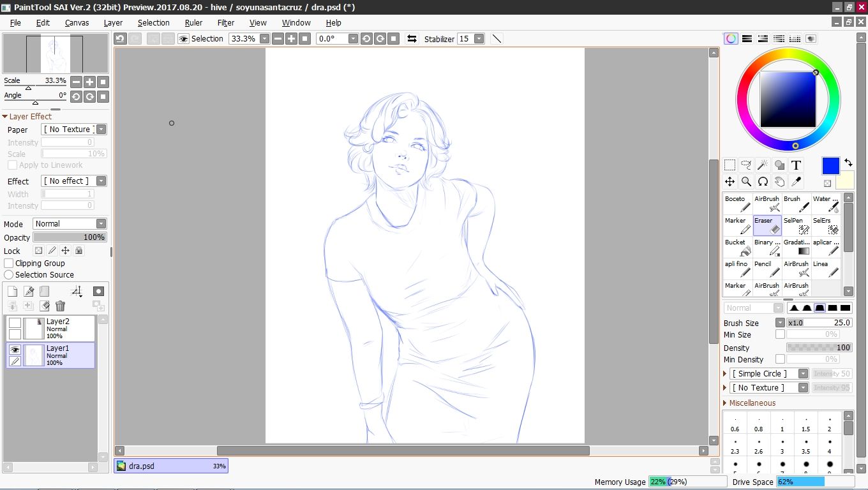Toggle the Selection visibility eye in toolbar

tap(183, 39)
